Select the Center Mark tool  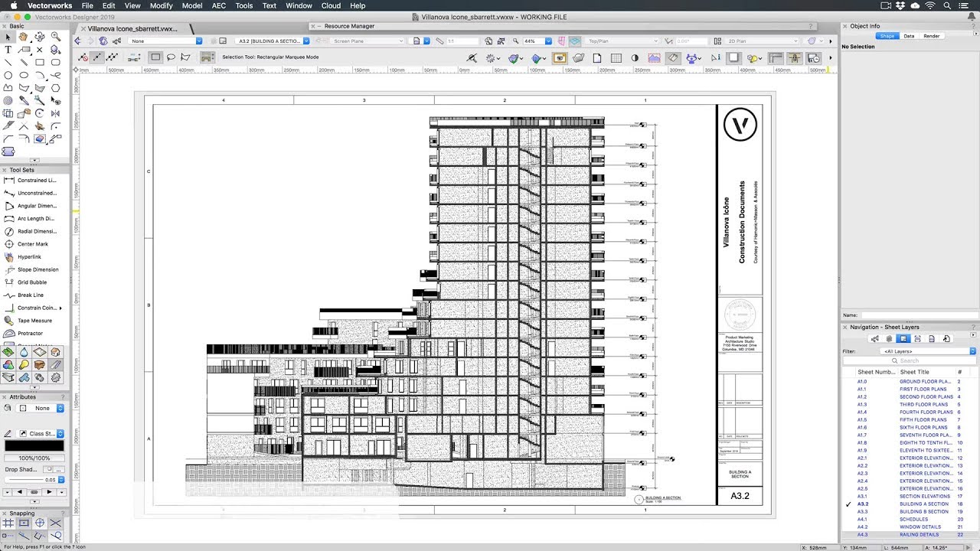[x=30, y=244]
